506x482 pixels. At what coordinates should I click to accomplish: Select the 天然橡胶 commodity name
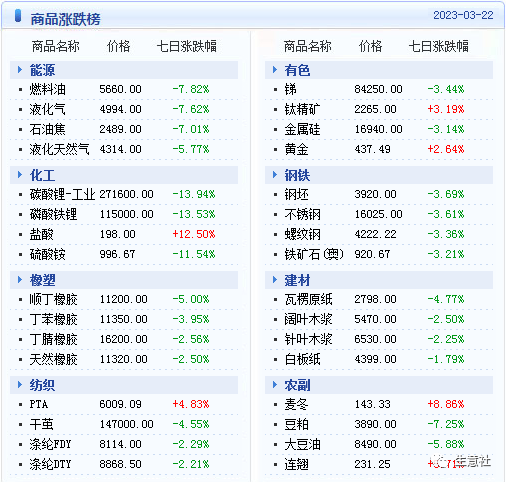point(54,359)
